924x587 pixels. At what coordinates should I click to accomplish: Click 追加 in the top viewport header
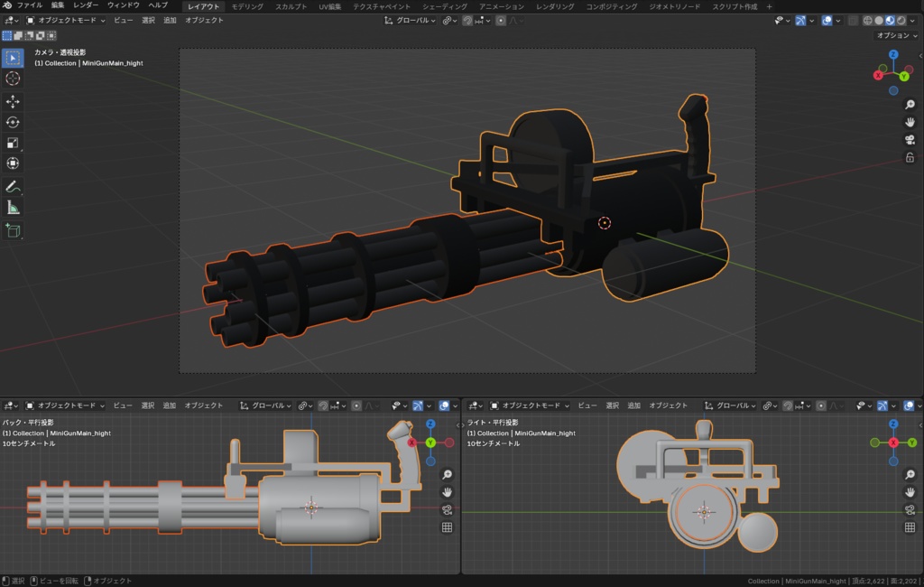tap(170, 20)
